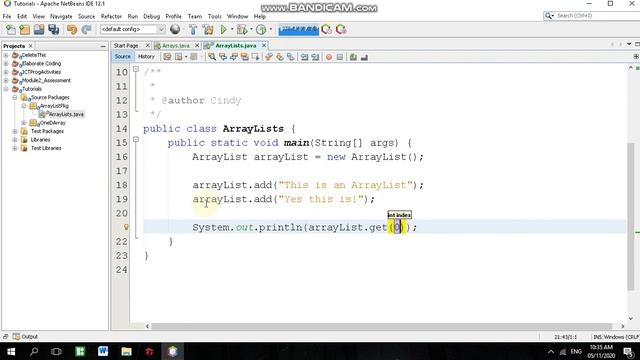
Task: Close the Projects panel tab
Action: [31, 46]
